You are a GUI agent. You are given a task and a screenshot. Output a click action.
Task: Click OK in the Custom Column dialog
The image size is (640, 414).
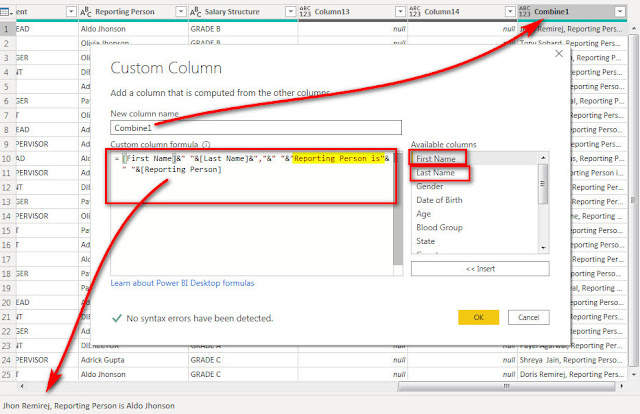coord(478,317)
